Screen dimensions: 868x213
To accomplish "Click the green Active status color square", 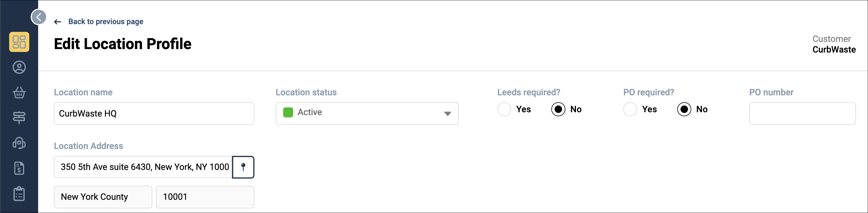I will pos(288,113).
